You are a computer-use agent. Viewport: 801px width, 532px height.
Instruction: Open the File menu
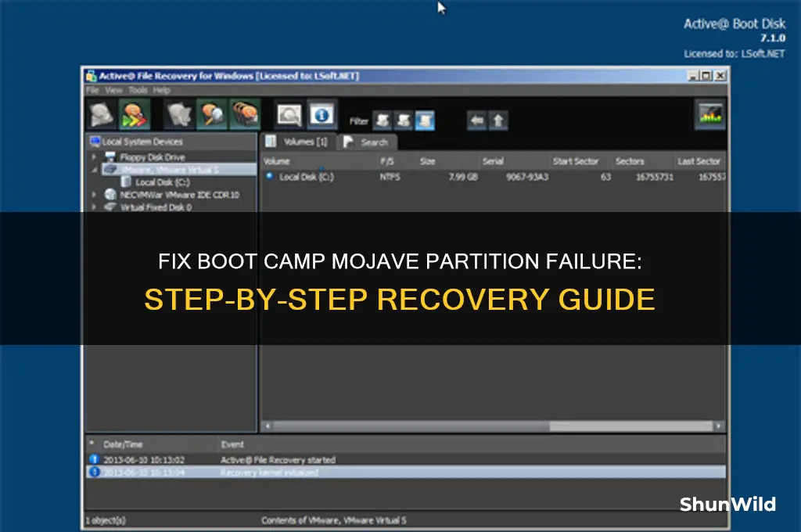coord(92,91)
